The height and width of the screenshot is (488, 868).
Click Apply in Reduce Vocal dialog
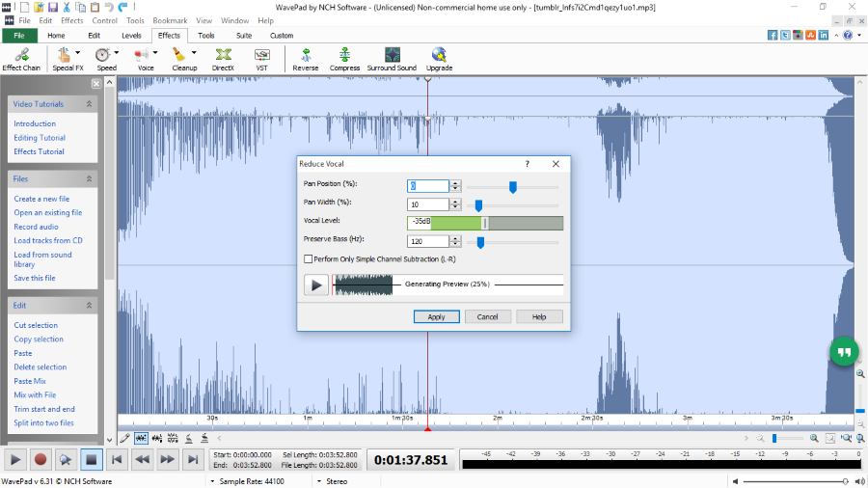click(436, 316)
